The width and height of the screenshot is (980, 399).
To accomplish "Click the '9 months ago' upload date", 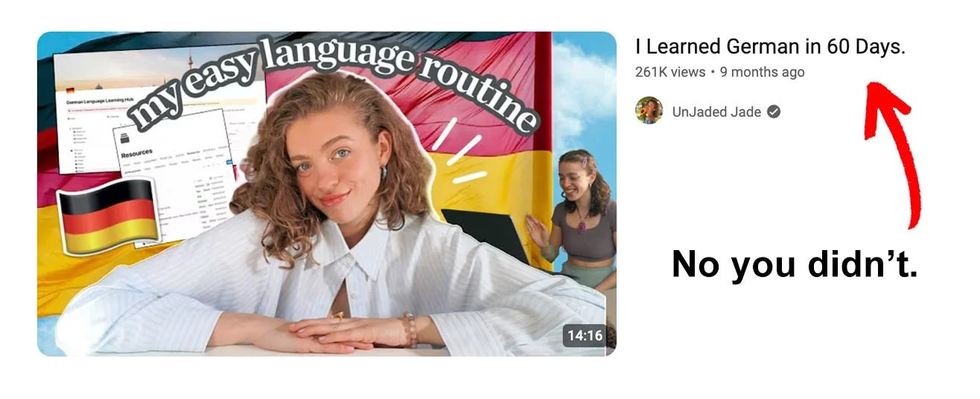I will [762, 72].
